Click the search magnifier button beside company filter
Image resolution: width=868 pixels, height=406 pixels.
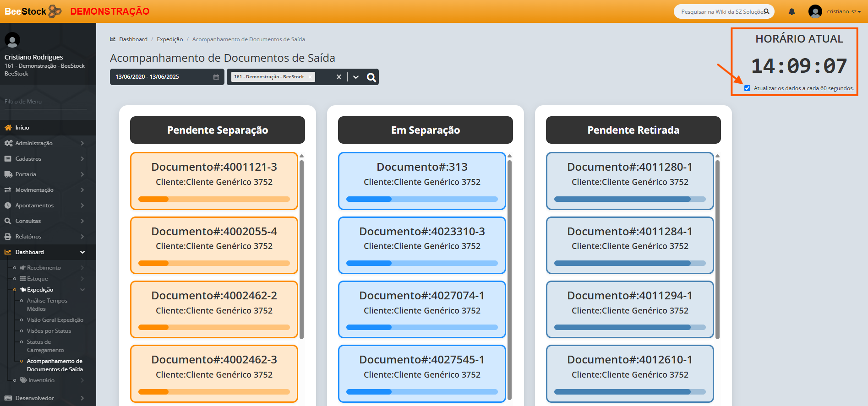coord(371,77)
